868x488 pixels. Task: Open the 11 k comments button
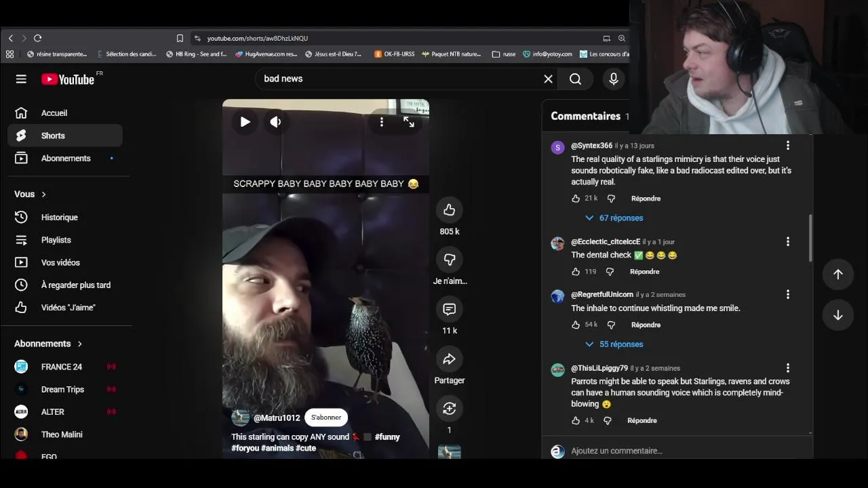click(x=449, y=309)
